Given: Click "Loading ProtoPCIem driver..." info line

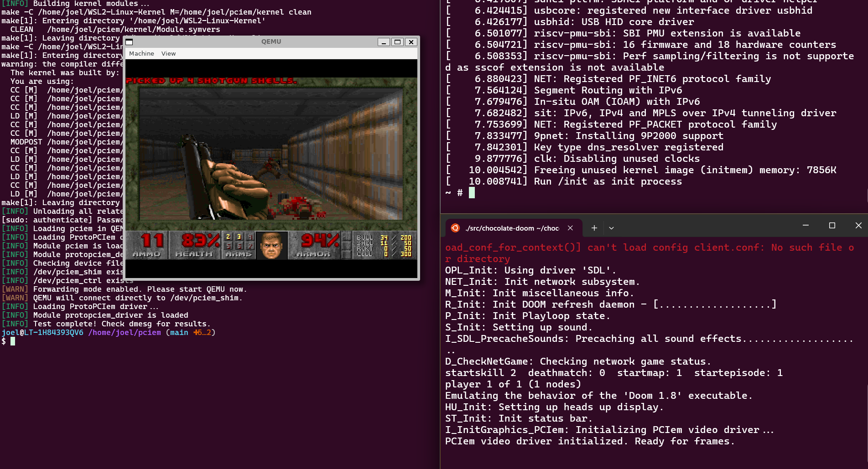Looking at the screenshot, I should click(80, 307).
